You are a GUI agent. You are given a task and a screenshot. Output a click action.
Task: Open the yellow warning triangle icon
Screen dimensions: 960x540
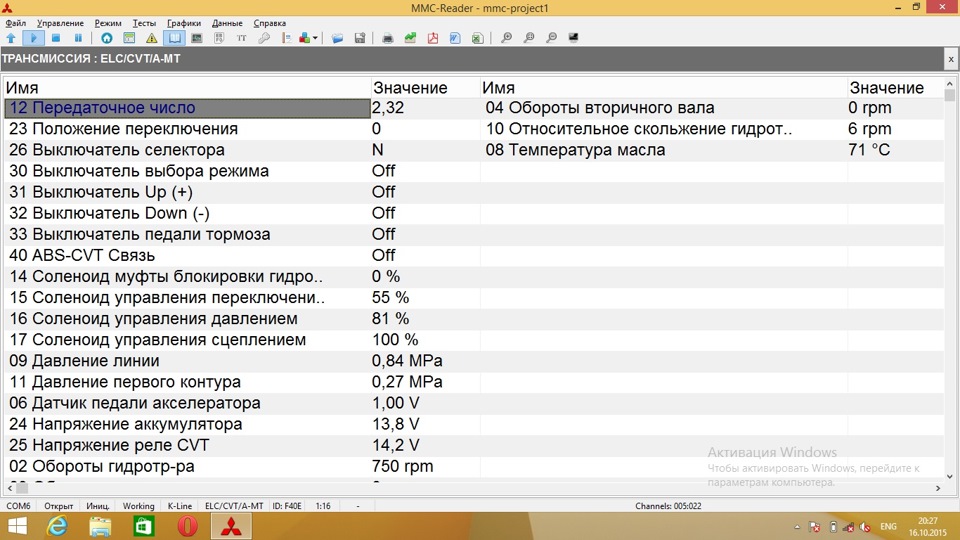[x=151, y=38]
